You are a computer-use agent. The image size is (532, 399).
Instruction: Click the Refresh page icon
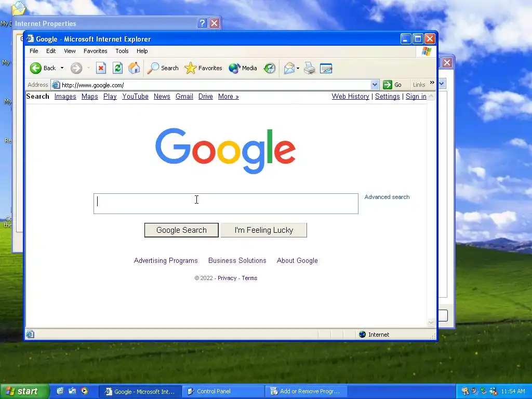coord(117,68)
